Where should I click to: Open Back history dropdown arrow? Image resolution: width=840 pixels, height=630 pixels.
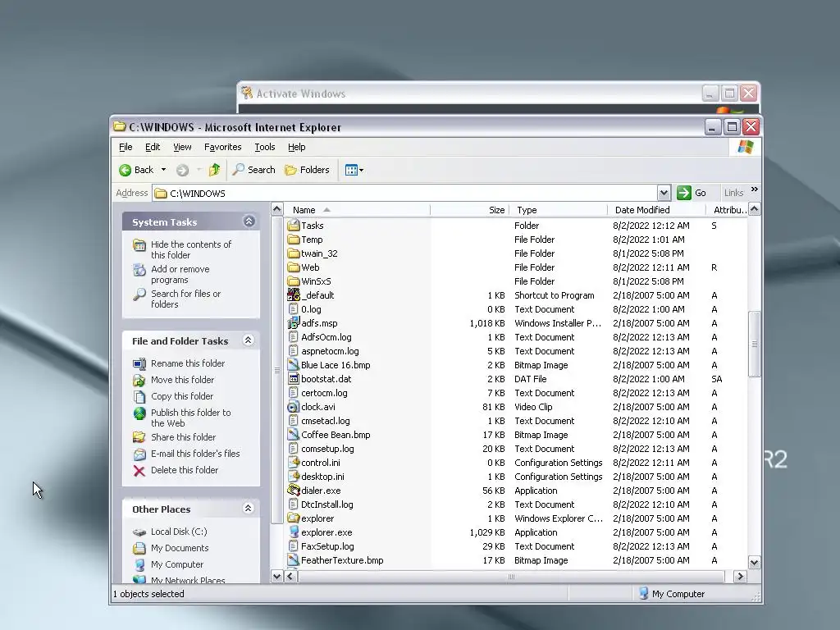tap(163, 170)
